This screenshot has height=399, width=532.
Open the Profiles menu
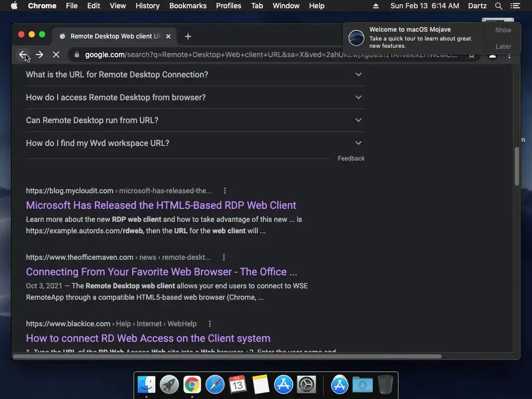pyautogui.click(x=229, y=6)
